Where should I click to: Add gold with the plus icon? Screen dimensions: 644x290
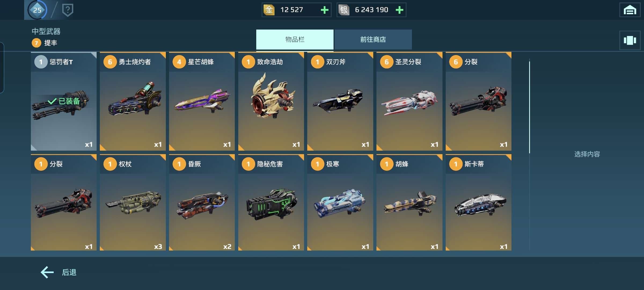point(324,10)
